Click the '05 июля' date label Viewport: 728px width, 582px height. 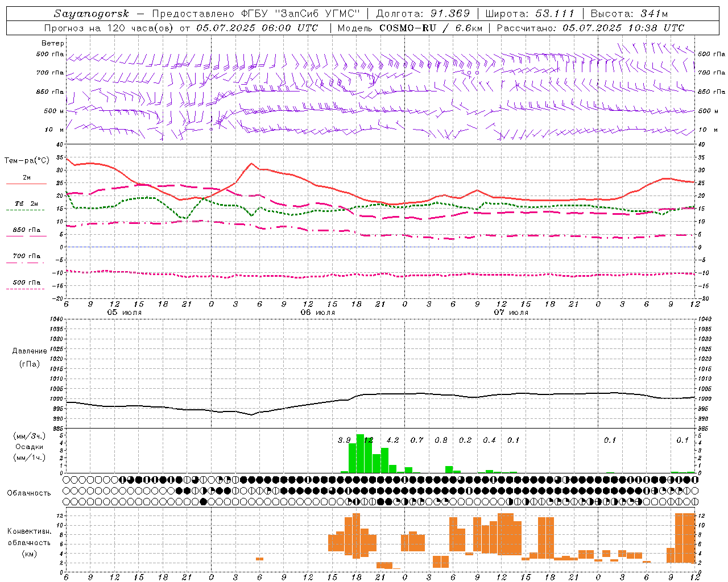coord(125,313)
